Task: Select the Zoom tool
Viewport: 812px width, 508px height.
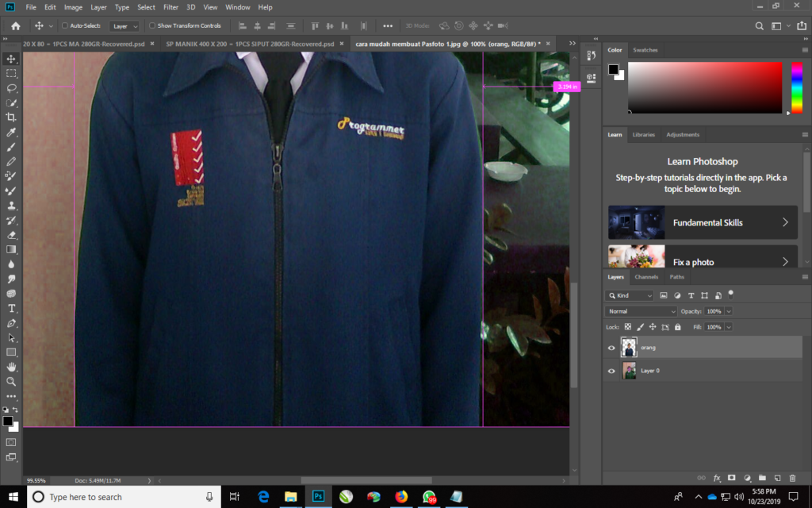Action: [x=11, y=382]
